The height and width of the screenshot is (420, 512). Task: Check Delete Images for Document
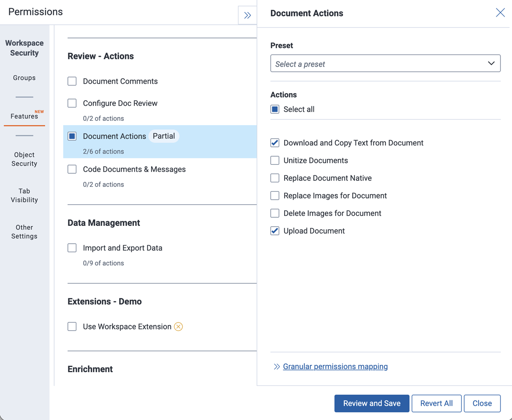pyautogui.click(x=275, y=213)
